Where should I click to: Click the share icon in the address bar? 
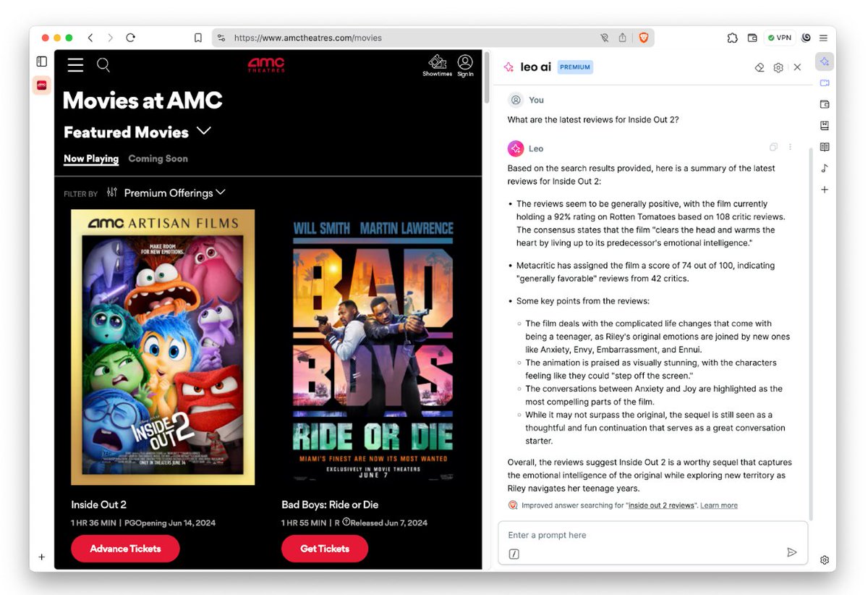click(622, 38)
